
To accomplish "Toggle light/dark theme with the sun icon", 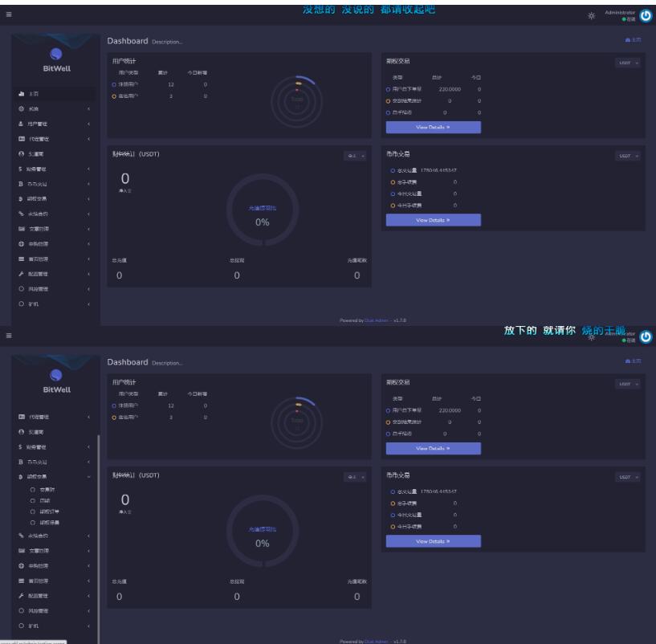I will point(592,15).
